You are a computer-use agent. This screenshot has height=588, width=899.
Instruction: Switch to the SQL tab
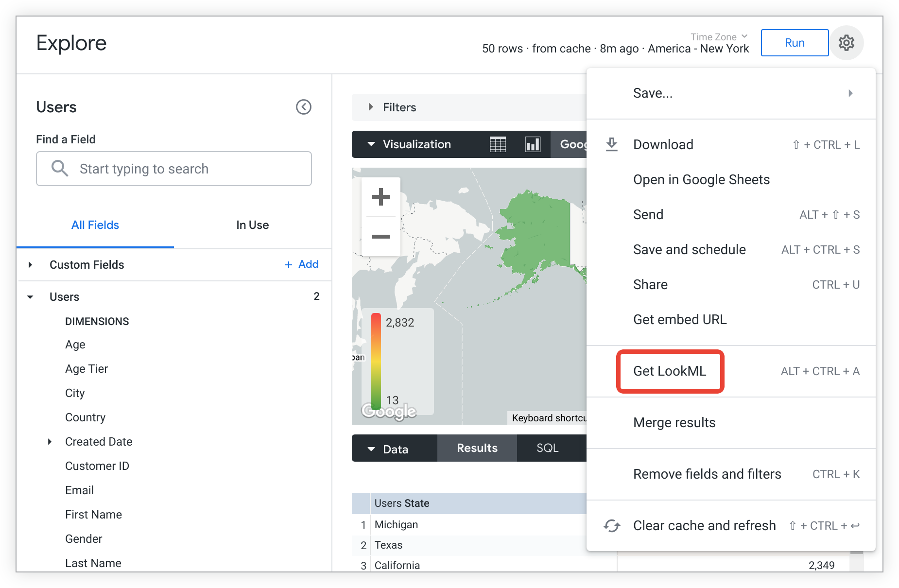(x=547, y=448)
